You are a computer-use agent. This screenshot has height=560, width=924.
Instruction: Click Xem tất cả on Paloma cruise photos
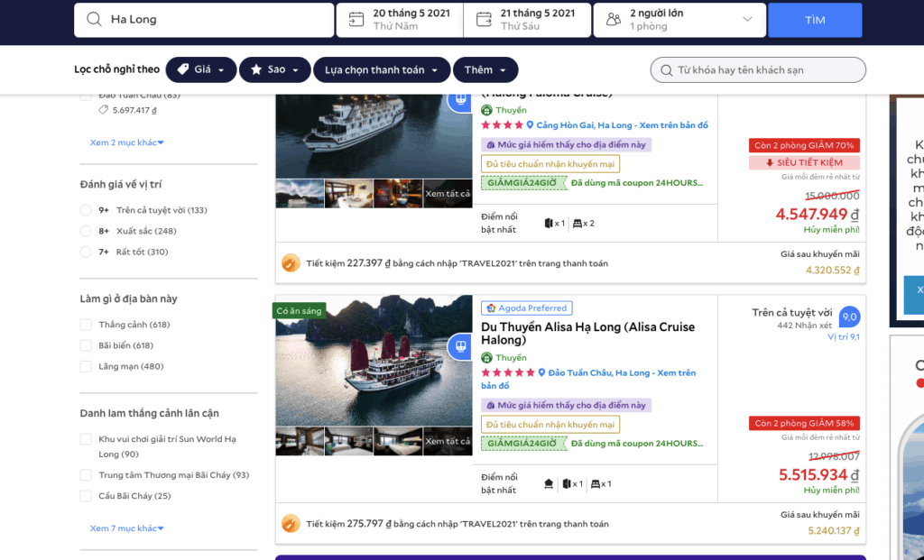pos(448,194)
